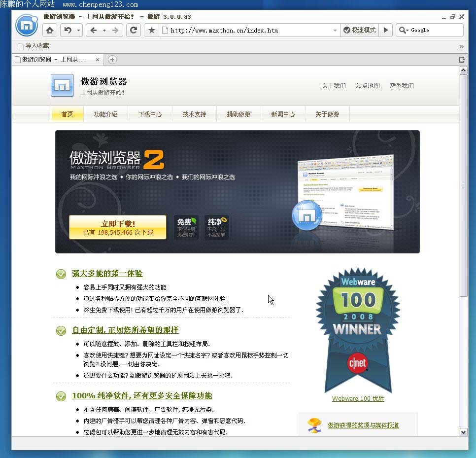Image resolution: width=476 pixels, height=458 pixels.
Task: Switch to the 下载中心 navigation tab
Action: click(x=150, y=114)
